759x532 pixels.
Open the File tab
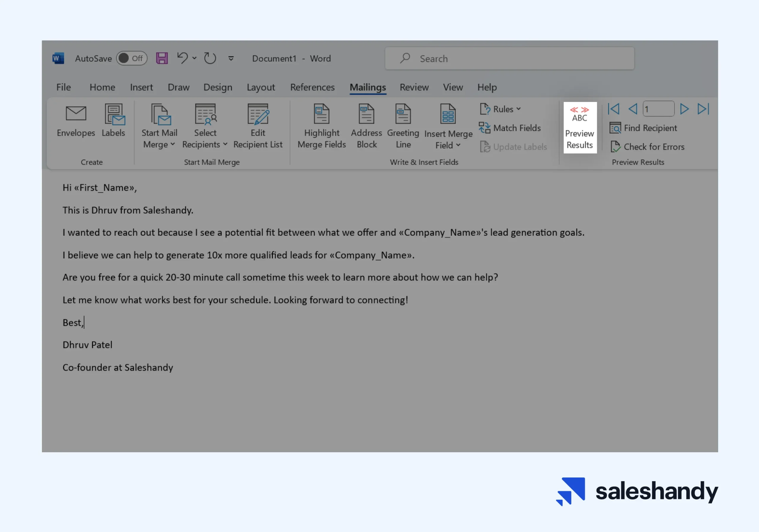tap(63, 87)
